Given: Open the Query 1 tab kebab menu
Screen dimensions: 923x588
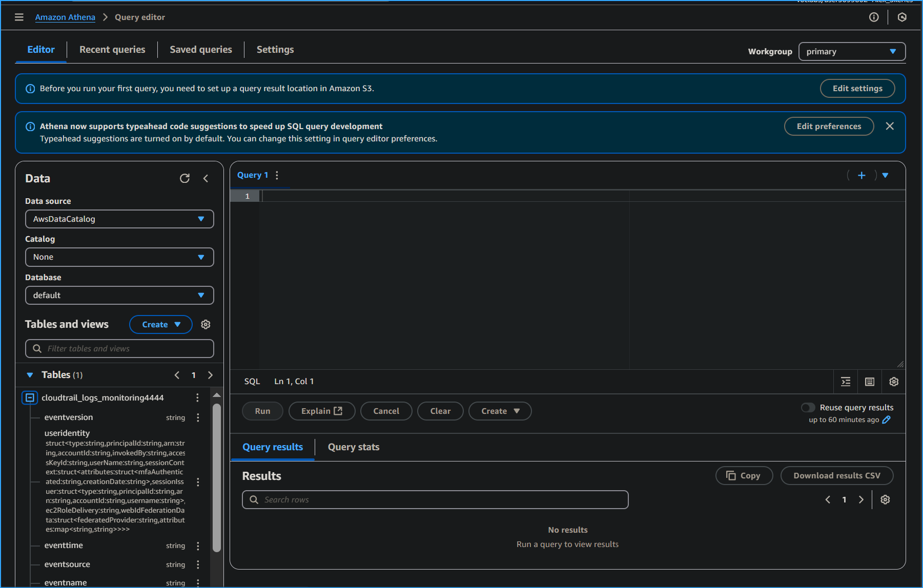Looking at the screenshot, I should (277, 175).
